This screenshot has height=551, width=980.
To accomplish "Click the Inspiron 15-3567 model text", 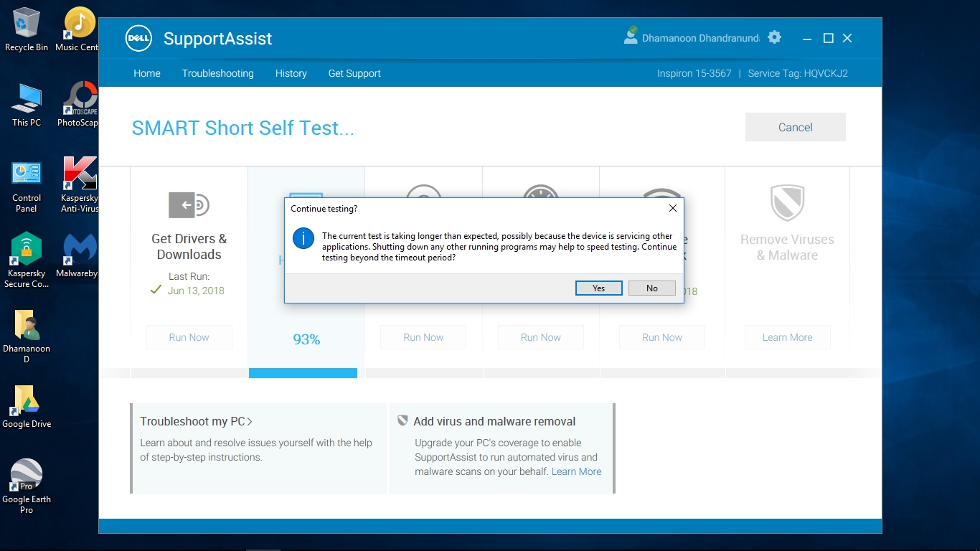I will (x=694, y=73).
